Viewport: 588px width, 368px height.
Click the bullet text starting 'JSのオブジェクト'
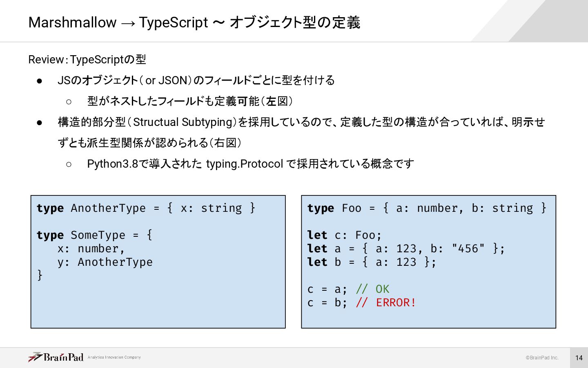click(196, 80)
